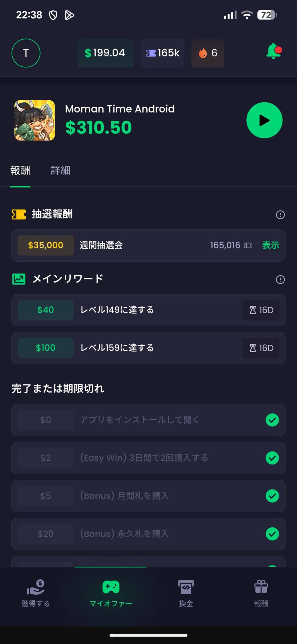Select the 報酬 tab at top

click(20, 170)
